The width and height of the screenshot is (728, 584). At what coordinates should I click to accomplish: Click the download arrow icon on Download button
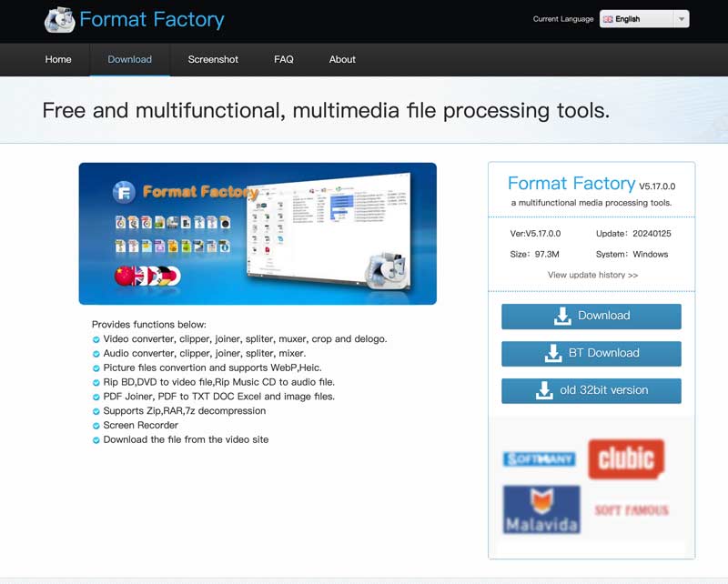(x=561, y=317)
